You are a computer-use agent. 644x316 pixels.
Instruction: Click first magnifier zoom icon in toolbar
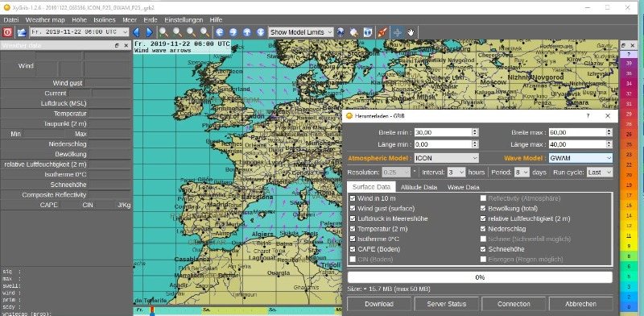163,32
